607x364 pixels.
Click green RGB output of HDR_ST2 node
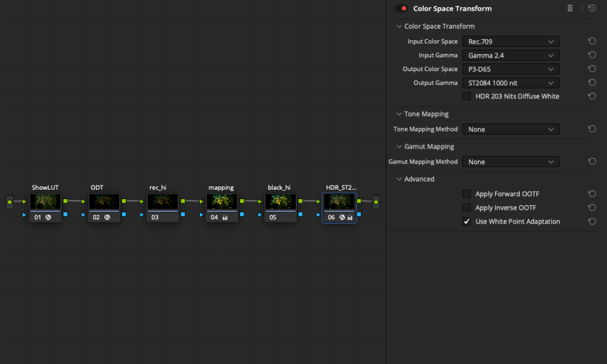[359, 201]
